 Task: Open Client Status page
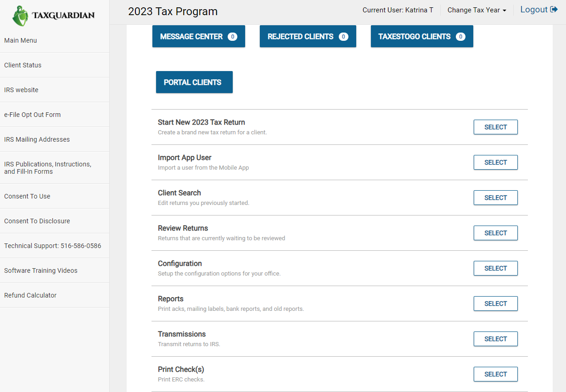(22, 65)
